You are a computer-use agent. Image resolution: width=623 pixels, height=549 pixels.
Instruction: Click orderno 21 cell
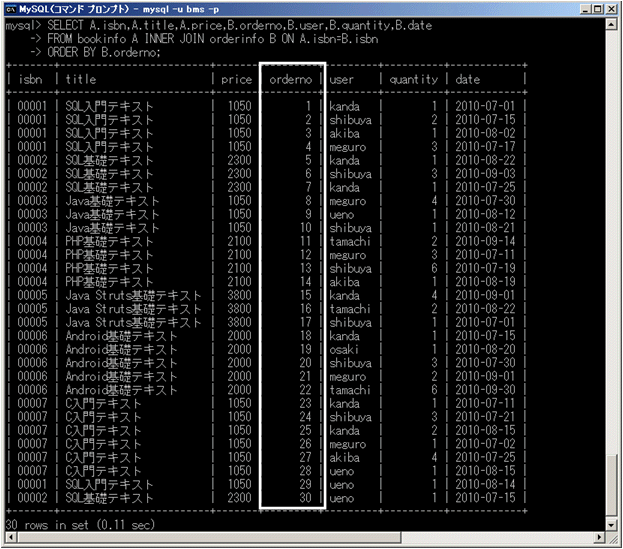(306, 376)
